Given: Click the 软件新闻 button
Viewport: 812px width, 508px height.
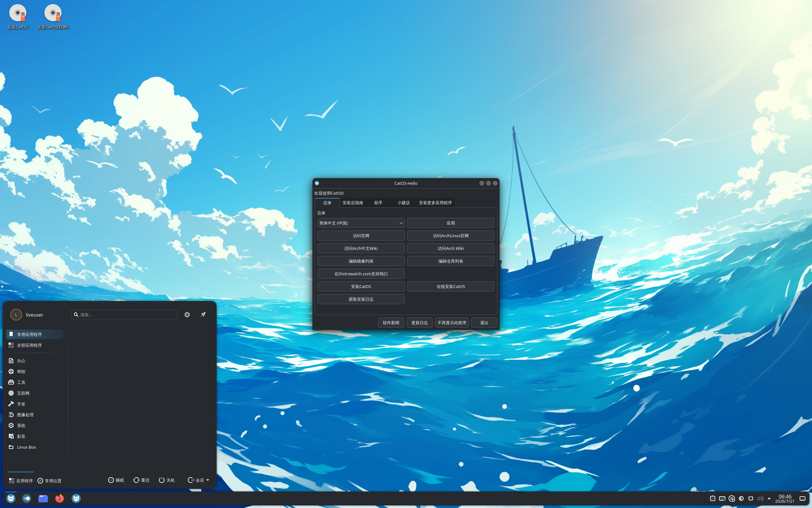Looking at the screenshot, I should coord(391,323).
